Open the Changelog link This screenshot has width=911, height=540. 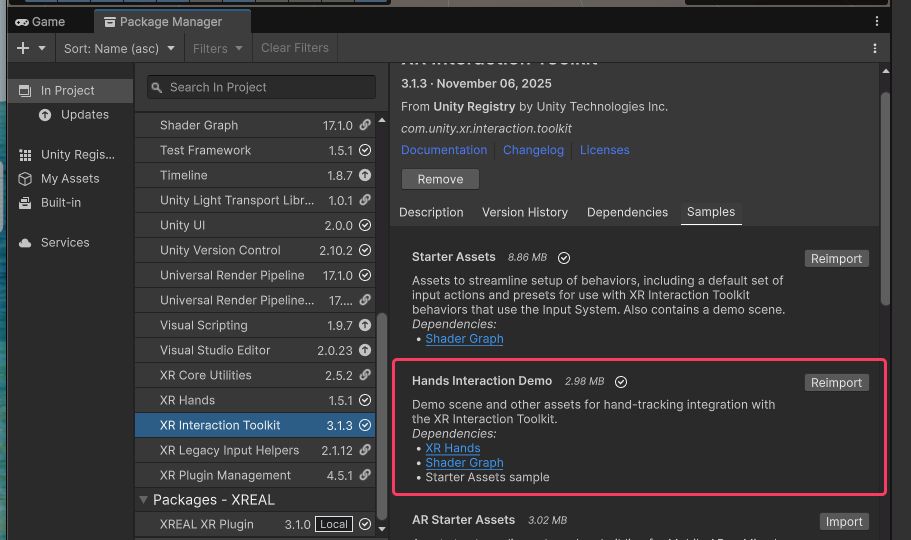pyautogui.click(x=533, y=150)
